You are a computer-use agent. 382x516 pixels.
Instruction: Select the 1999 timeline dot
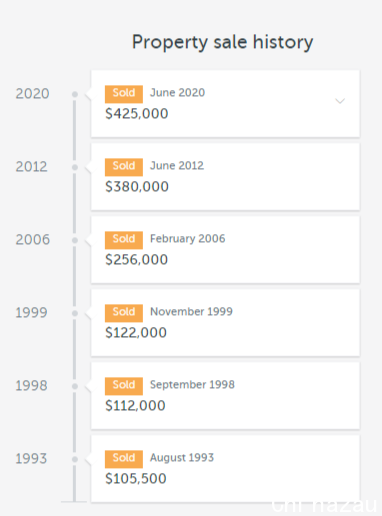pos(75,313)
